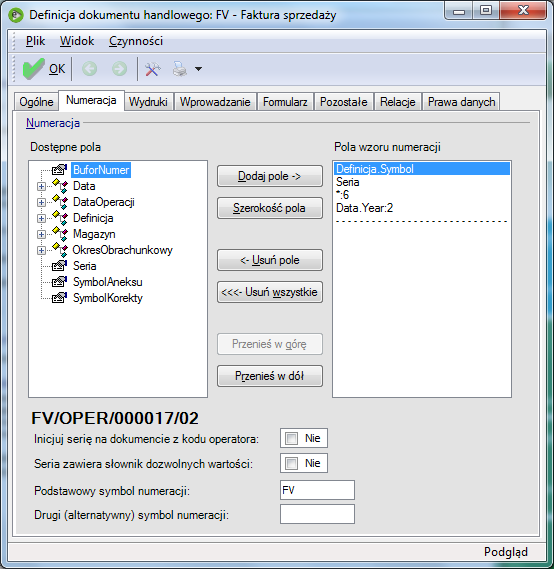Open the Plik menu

point(35,41)
